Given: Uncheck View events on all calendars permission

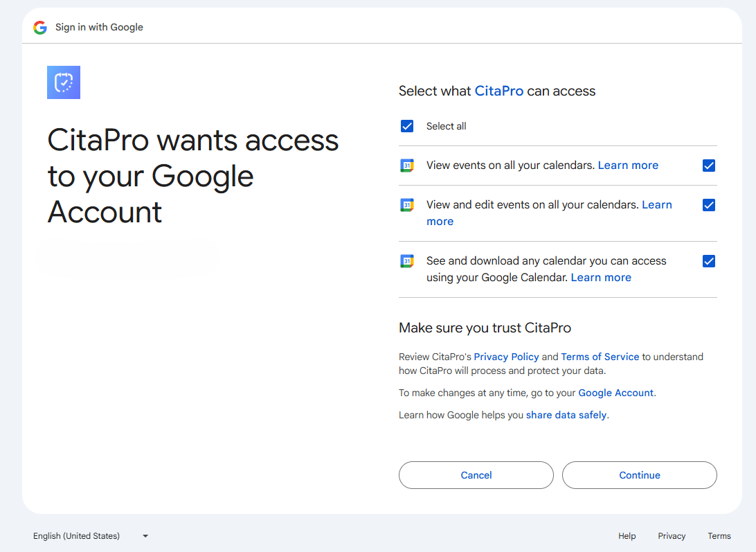Looking at the screenshot, I should (709, 166).
